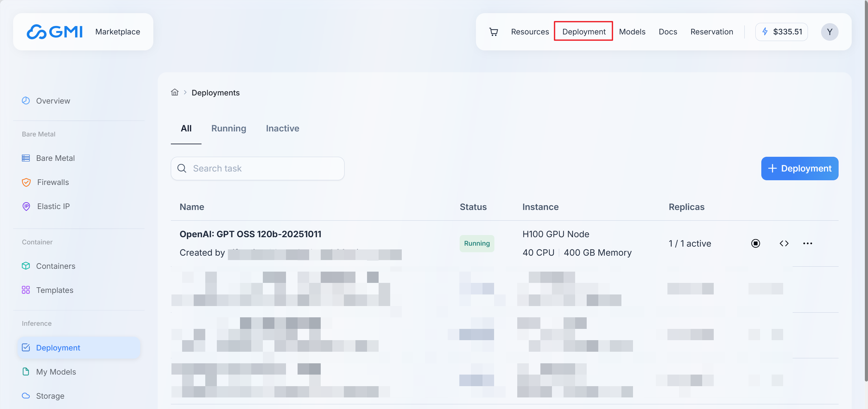Open the three-dot more options menu

[x=807, y=243]
